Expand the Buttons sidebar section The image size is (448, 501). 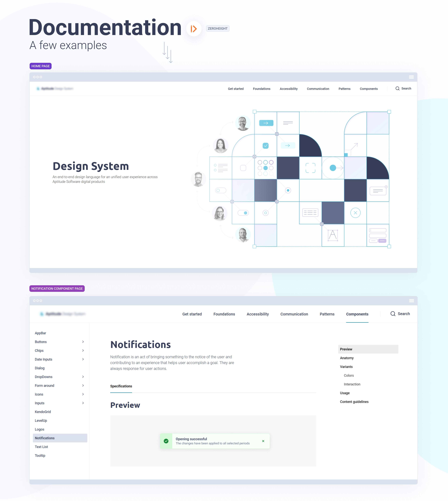click(83, 342)
